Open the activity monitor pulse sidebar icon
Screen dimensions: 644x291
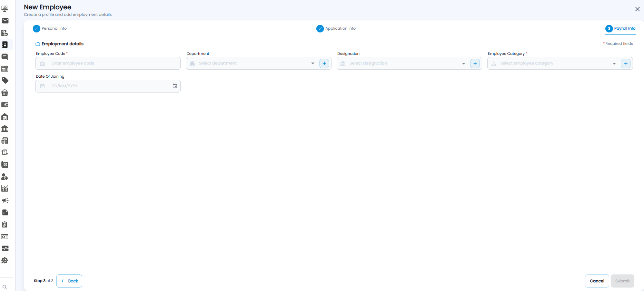coord(5,248)
